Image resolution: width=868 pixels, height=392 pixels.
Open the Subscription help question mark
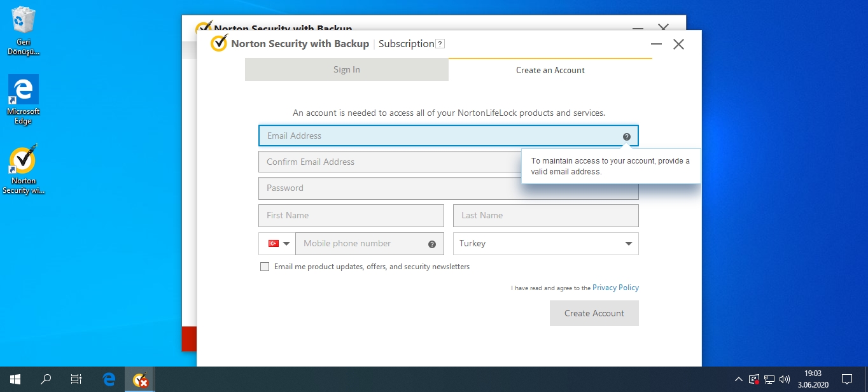(x=440, y=44)
